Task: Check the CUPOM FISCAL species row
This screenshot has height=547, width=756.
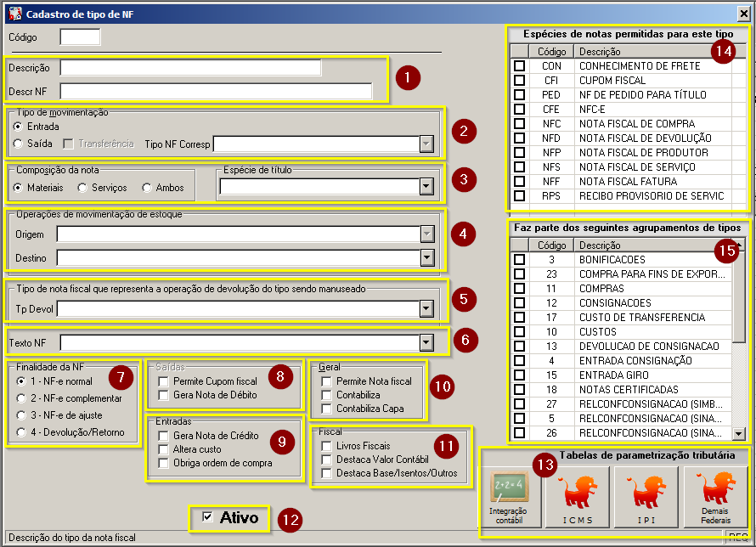Action: point(519,80)
